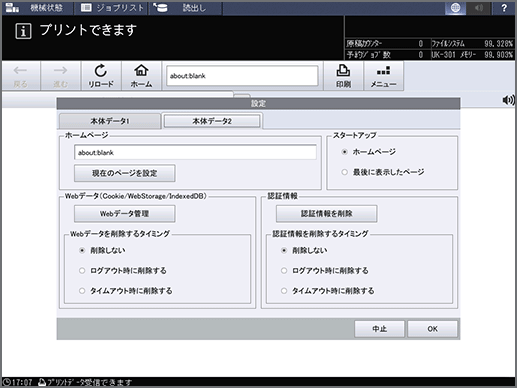This screenshot has width=517, height=388.
Task: Confirm settings with OK button
Action: click(x=432, y=329)
